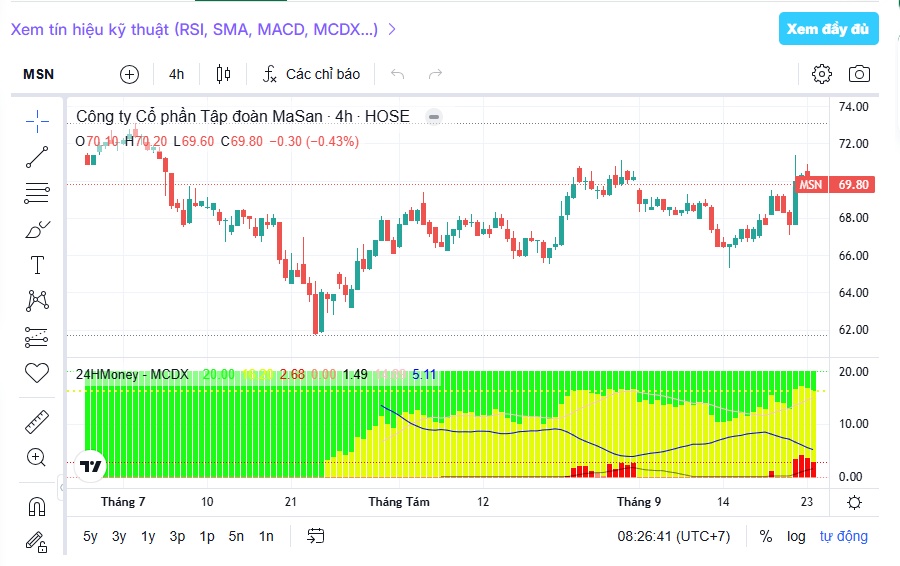Image resolution: width=900 pixels, height=566 pixels.
Task: Toggle magnet mode for drawings
Action: tap(37, 507)
